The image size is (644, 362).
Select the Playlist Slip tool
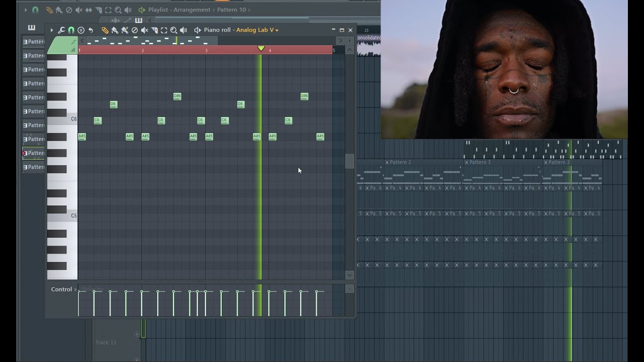(89, 10)
